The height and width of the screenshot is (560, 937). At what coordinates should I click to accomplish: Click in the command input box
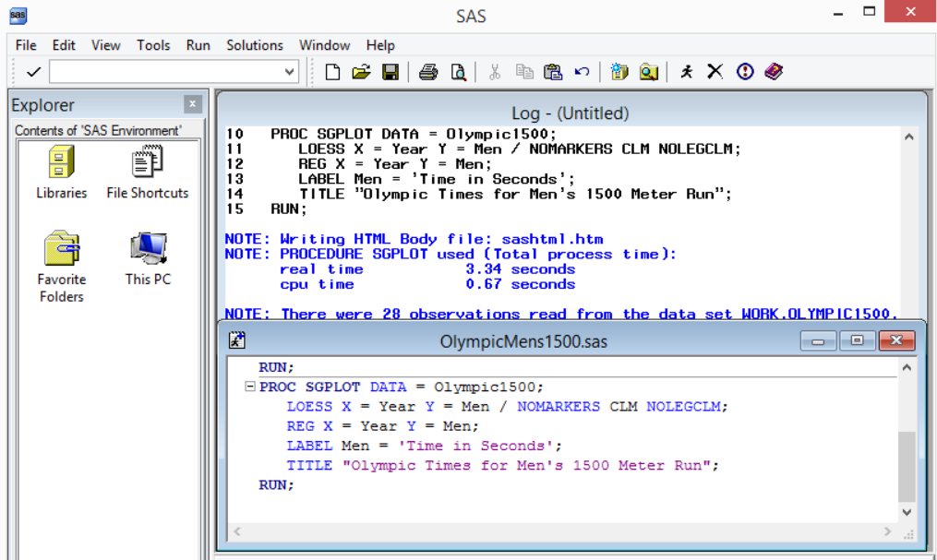click(x=165, y=72)
